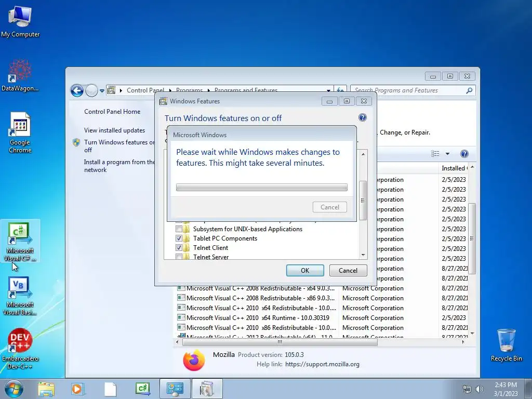Screen dimensions: 532x399
Task: Enable the Telnet Server checkbox
Action: (x=179, y=257)
